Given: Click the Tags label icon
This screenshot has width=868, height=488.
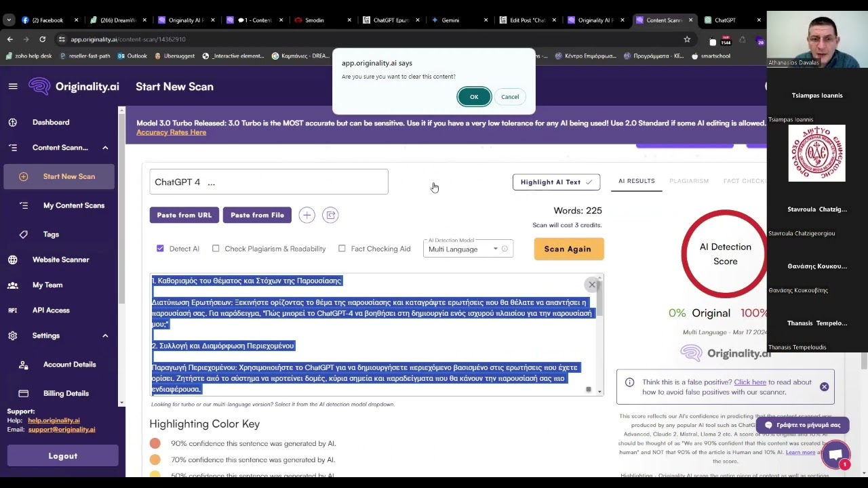Looking at the screenshot, I should (x=24, y=235).
